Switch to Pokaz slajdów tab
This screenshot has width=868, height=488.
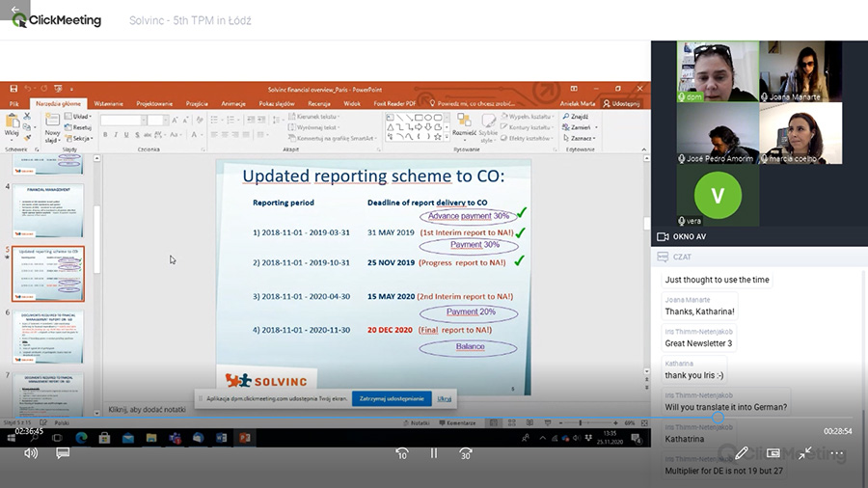click(x=277, y=103)
